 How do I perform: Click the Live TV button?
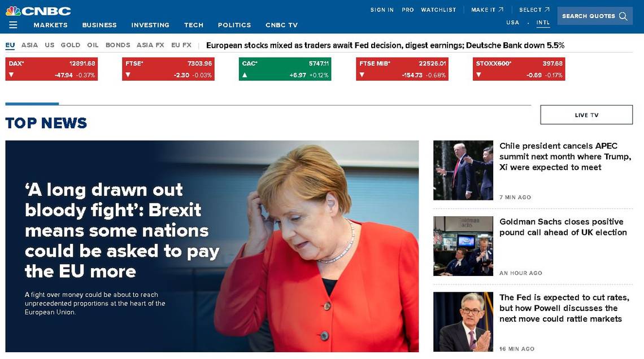coord(586,115)
